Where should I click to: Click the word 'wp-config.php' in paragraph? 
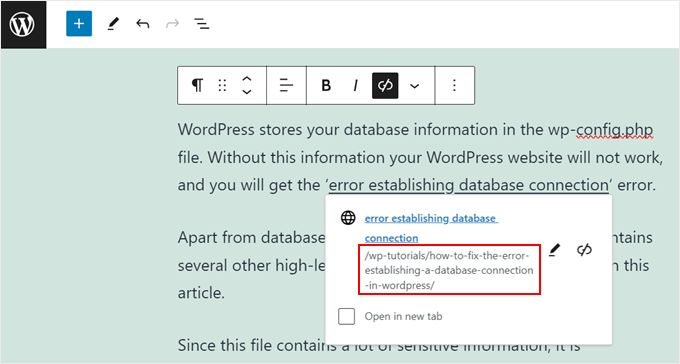[601, 130]
